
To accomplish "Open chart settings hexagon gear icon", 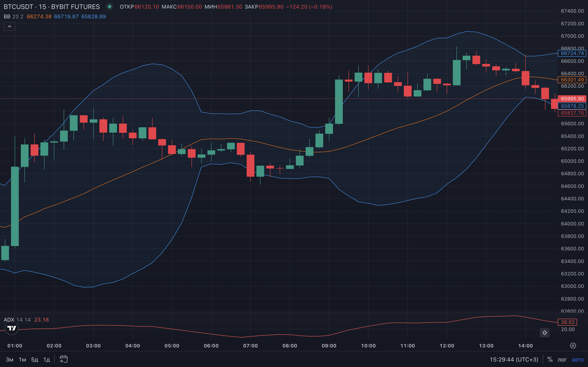I will (x=573, y=345).
